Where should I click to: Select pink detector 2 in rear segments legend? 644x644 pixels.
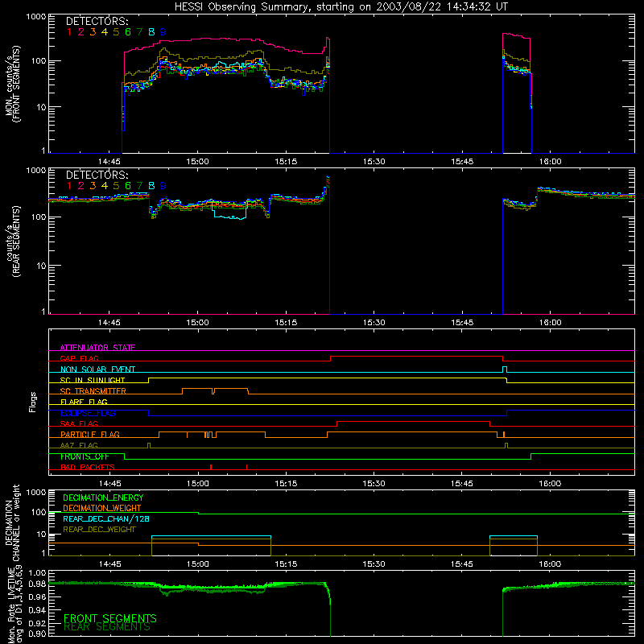[x=81, y=186]
